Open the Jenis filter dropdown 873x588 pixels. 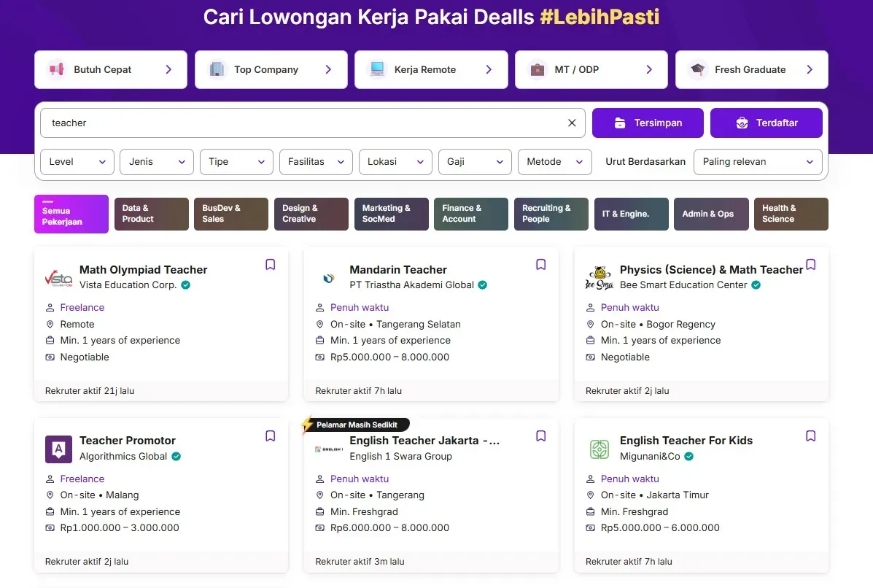coord(157,162)
